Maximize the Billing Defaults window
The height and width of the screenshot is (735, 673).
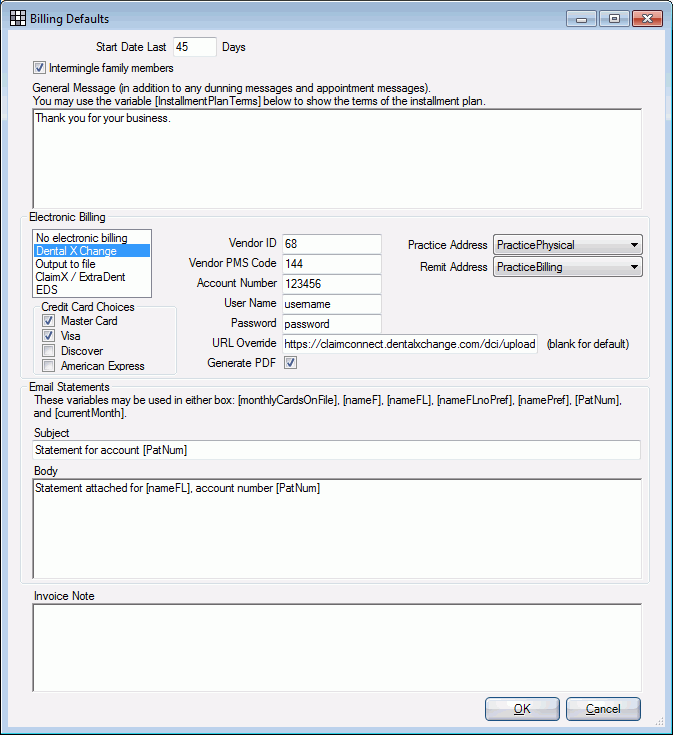point(614,19)
